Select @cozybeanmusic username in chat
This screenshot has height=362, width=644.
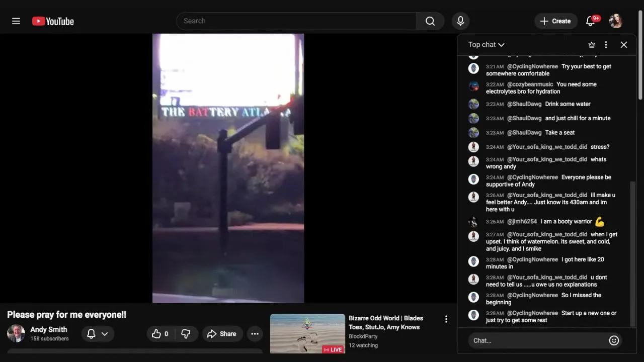530,84
